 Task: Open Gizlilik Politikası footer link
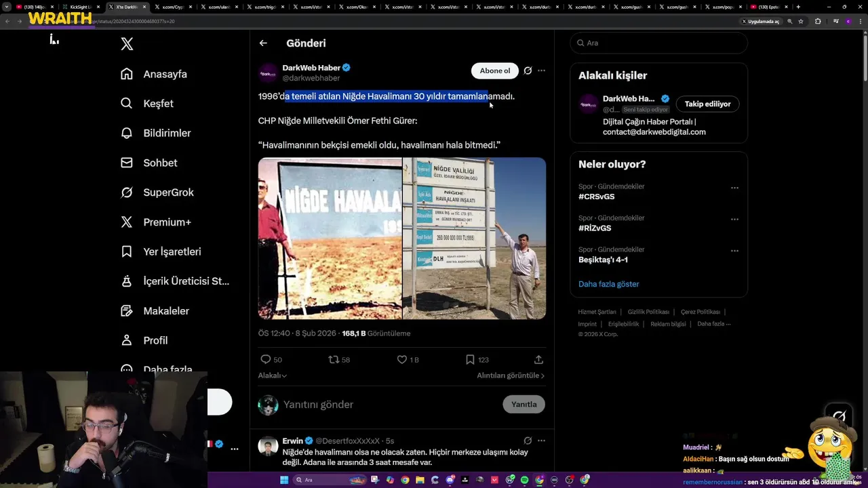tap(648, 312)
